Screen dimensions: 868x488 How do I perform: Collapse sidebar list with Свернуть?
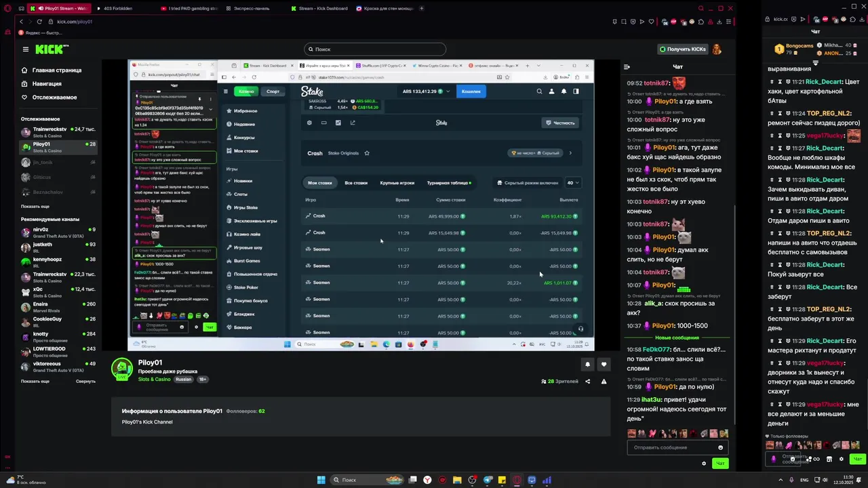tap(85, 381)
